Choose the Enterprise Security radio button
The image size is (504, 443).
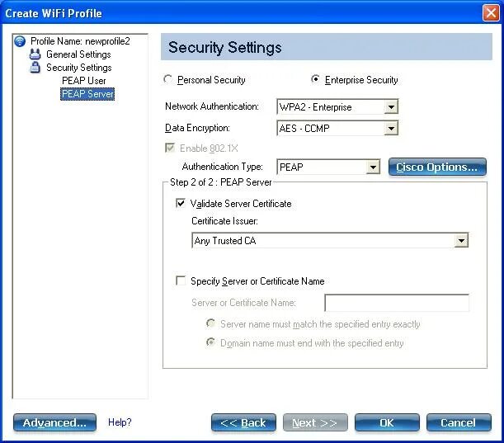(x=315, y=79)
